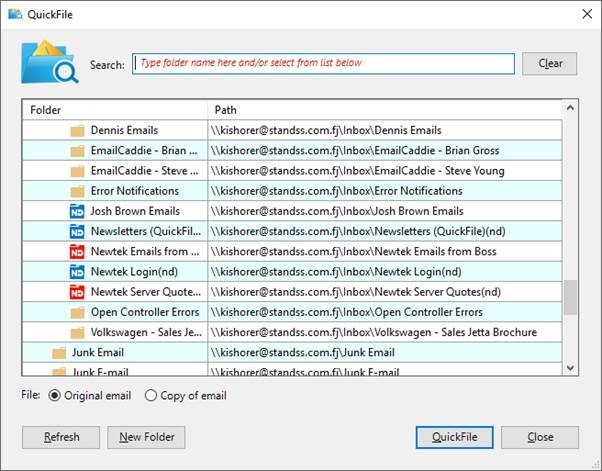Click the folder icon beside Dennis Emails
This screenshot has height=471, width=602.
(77, 131)
